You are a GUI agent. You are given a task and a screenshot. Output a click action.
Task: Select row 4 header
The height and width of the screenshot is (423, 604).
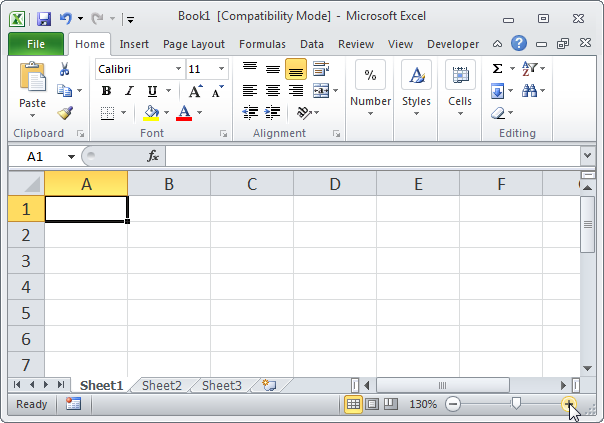point(26,287)
